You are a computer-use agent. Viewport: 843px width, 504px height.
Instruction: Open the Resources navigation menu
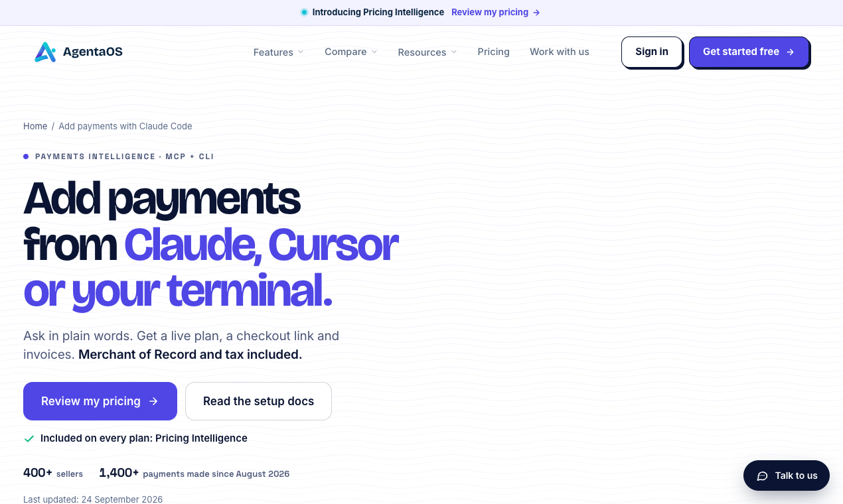tap(427, 52)
